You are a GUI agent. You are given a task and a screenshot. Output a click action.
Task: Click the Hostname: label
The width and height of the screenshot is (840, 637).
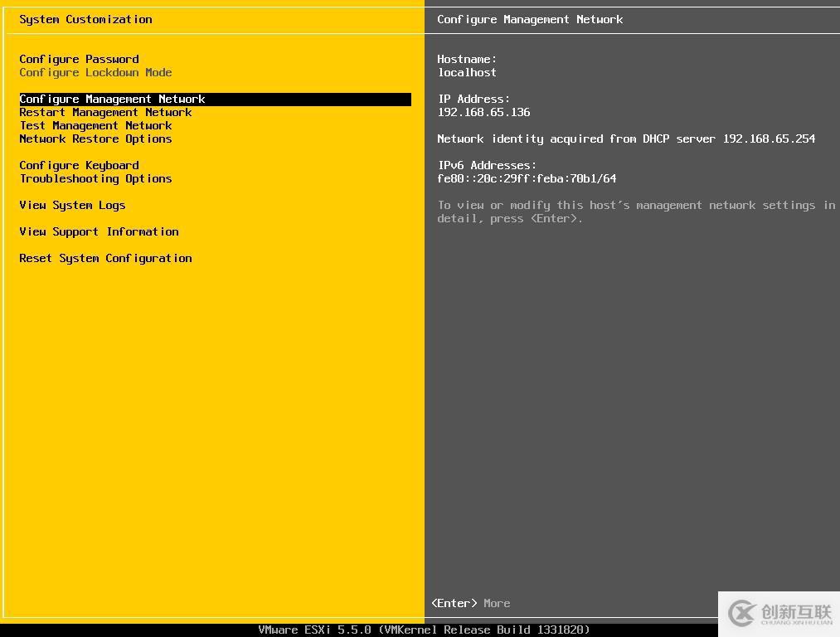467,59
